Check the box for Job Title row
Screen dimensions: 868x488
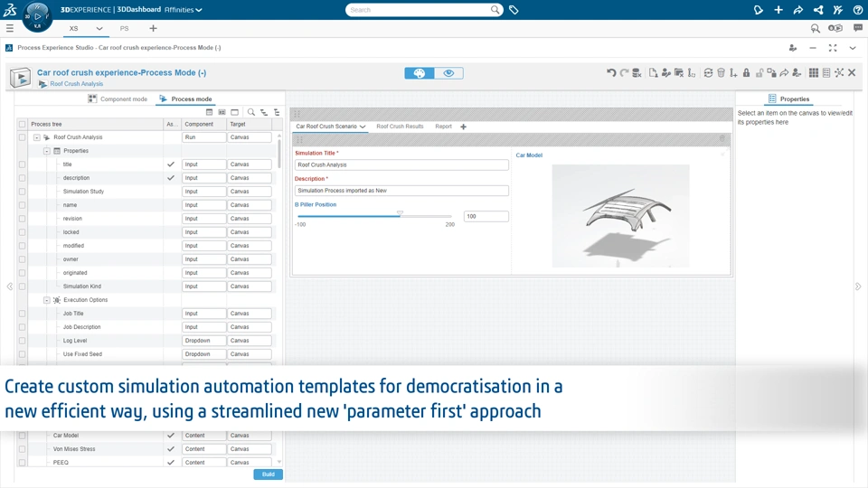click(22, 314)
